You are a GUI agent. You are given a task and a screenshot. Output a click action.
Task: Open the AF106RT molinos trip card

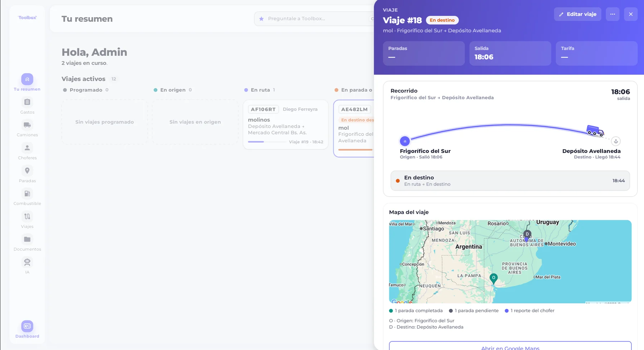coord(286,124)
